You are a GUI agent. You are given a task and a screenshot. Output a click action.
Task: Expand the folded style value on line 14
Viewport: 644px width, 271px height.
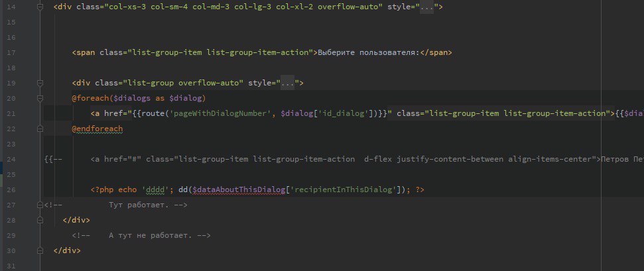(426, 7)
